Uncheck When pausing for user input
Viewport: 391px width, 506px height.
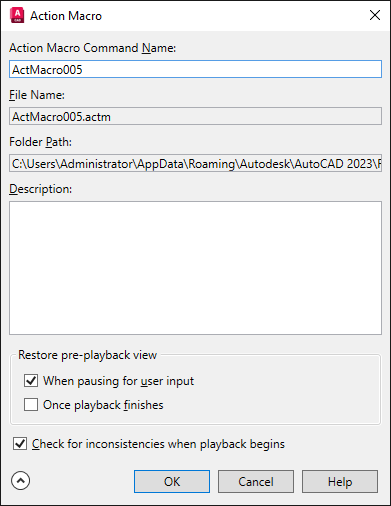point(31,381)
